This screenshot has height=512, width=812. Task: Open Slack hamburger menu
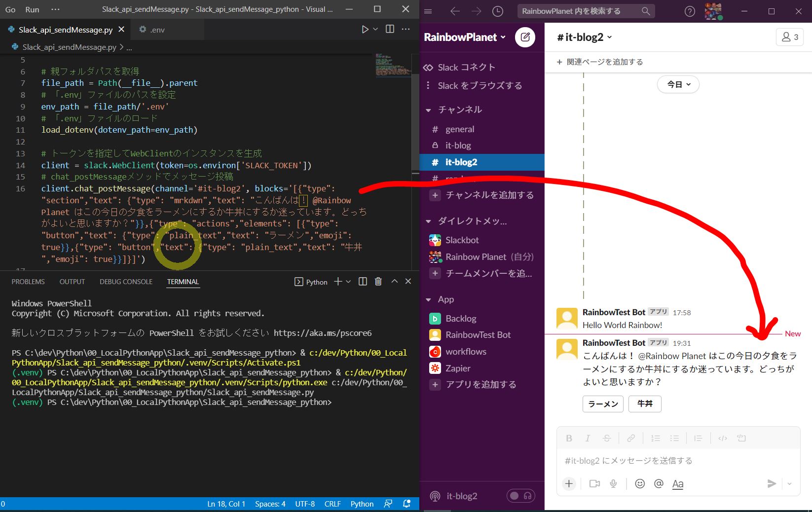(x=428, y=11)
